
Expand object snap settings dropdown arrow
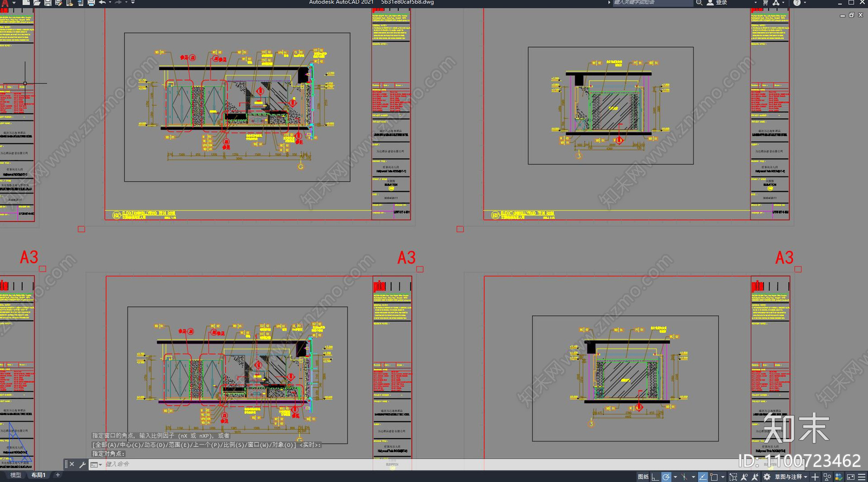[x=723, y=477]
